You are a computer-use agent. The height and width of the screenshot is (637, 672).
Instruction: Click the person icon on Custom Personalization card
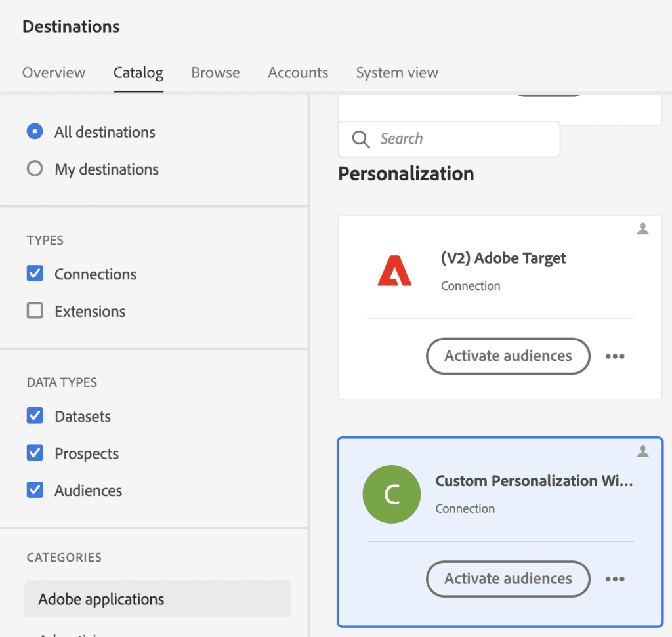click(x=643, y=451)
